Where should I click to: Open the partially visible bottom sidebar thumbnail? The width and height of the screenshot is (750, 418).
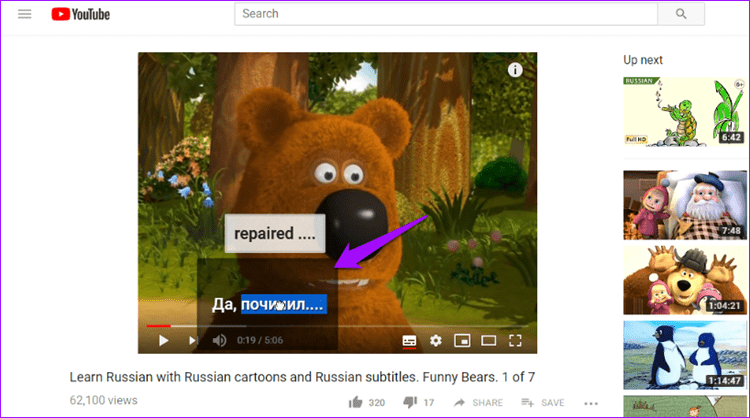[x=684, y=407]
